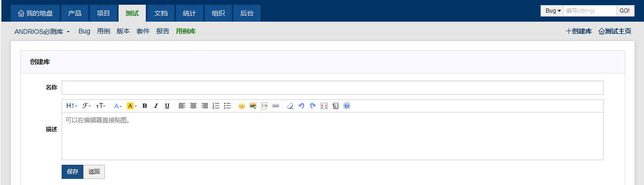Align text left in editor
This screenshot has height=185, width=644.
coord(182,106)
